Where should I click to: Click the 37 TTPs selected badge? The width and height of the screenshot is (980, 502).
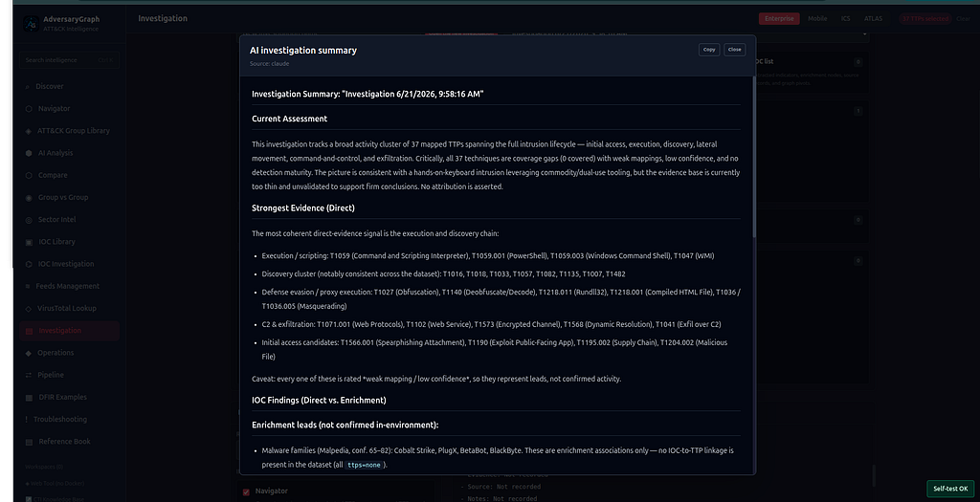(x=925, y=19)
